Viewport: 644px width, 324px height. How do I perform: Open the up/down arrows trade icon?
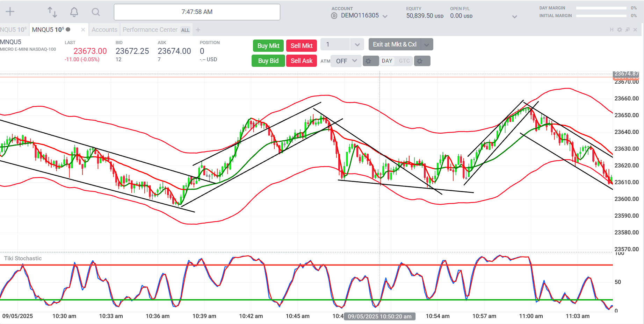(52, 12)
